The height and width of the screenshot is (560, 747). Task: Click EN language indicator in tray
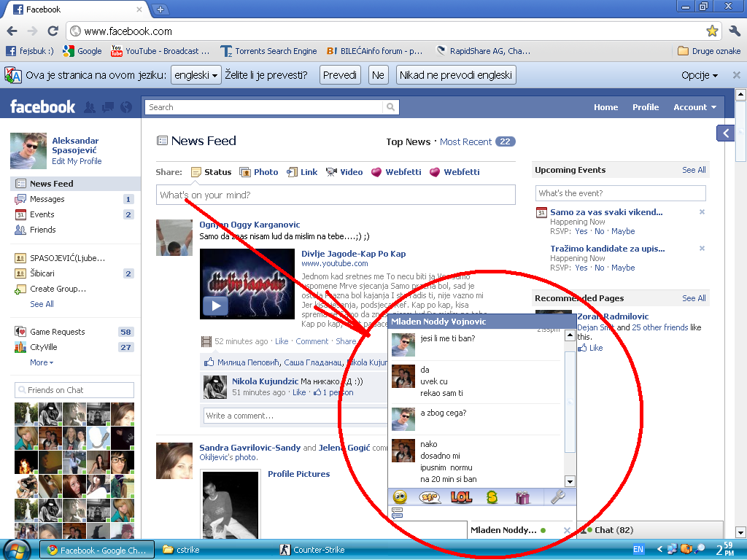[638, 549]
